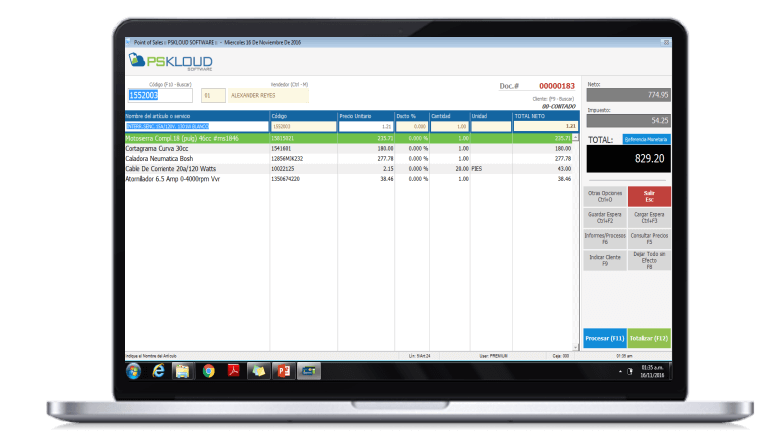Open Informes/Procesos F6
The image size is (767, 442).
(x=605, y=239)
